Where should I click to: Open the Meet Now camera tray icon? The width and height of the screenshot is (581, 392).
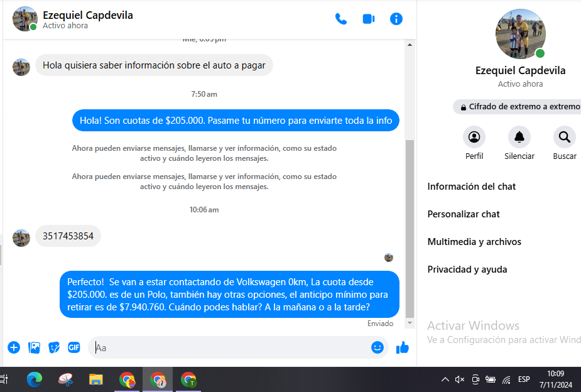pos(475,379)
